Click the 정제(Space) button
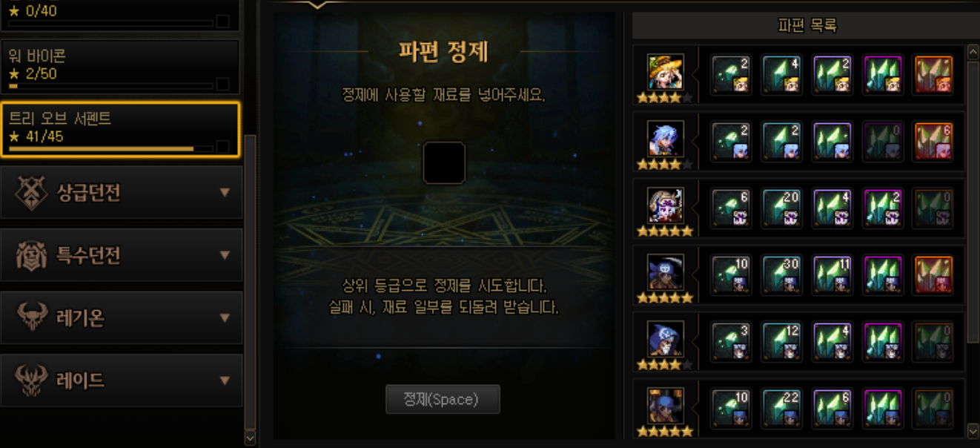This screenshot has width=980, height=448. tap(443, 399)
